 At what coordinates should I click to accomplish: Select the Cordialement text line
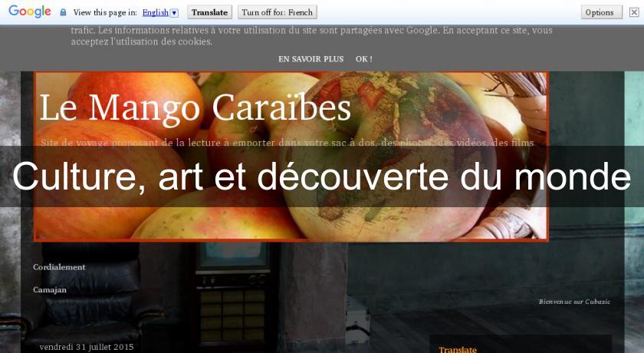(59, 267)
